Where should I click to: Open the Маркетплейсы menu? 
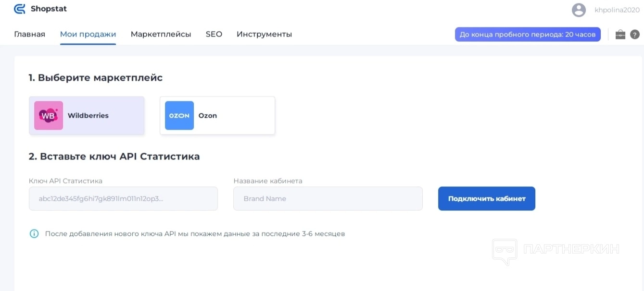pos(161,34)
